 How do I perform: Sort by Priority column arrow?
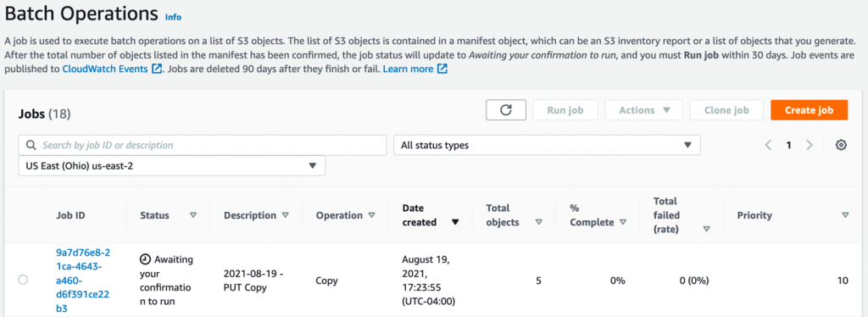[x=845, y=215]
